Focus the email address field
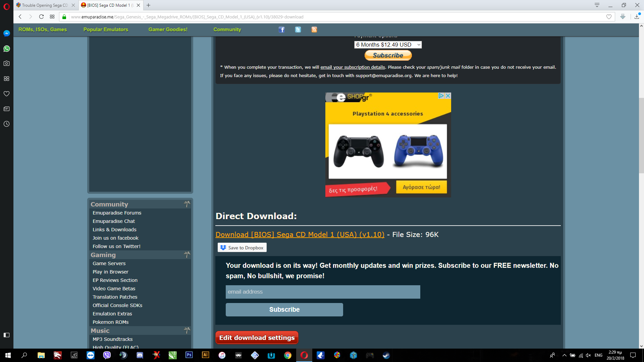 323,292
